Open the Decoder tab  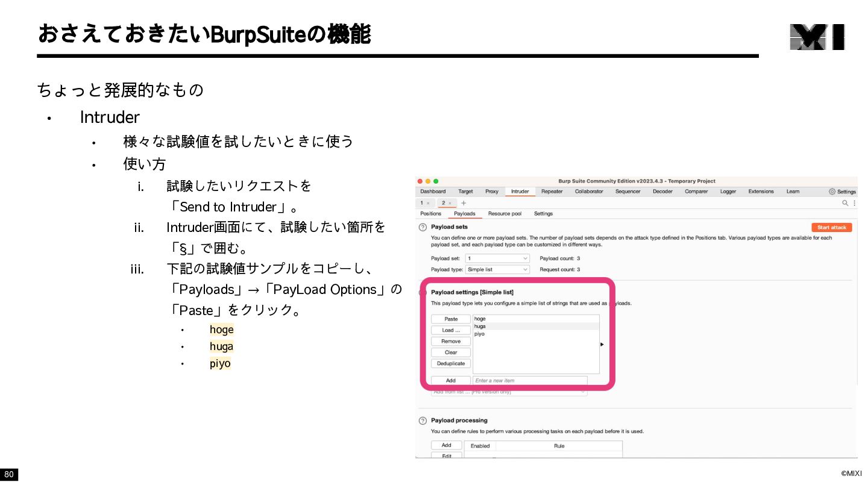click(x=662, y=192)
